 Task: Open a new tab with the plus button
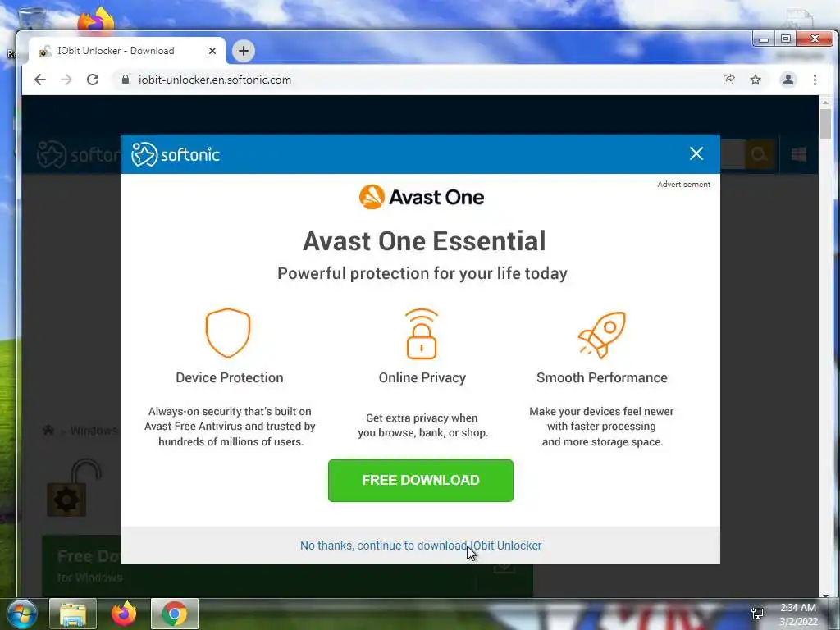[243, 51]
